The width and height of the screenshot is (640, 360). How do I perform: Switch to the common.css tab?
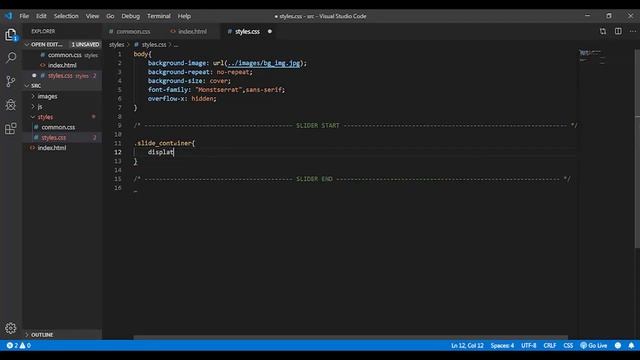[x=133, y=31]
